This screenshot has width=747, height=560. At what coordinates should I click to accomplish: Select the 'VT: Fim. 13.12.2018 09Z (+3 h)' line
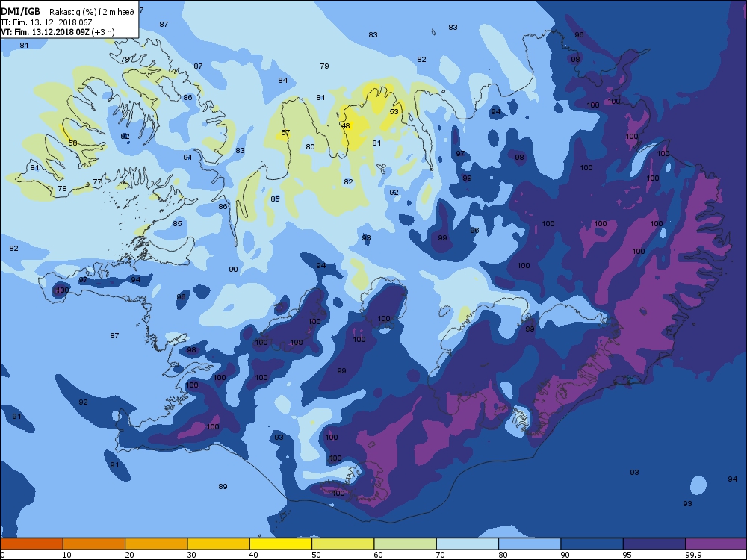pos(58,32)
